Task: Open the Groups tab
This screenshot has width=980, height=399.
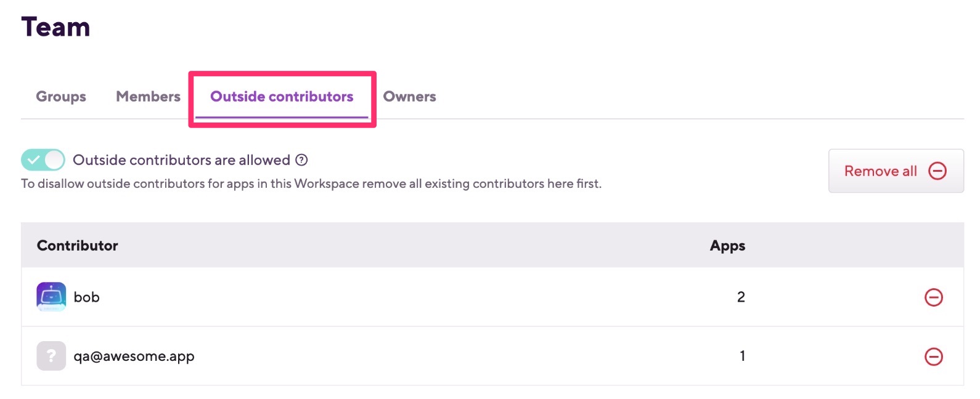Action: point(61,97)
